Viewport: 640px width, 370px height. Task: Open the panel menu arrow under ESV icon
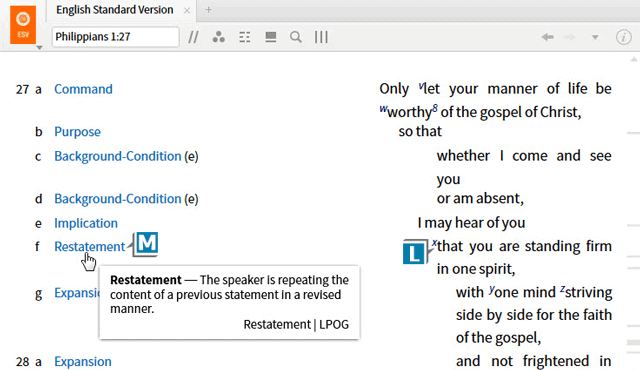[39, 48]
